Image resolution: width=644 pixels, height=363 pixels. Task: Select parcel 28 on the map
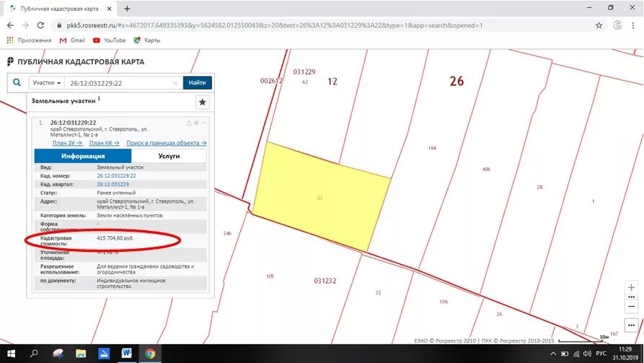[x=539, y=187]
